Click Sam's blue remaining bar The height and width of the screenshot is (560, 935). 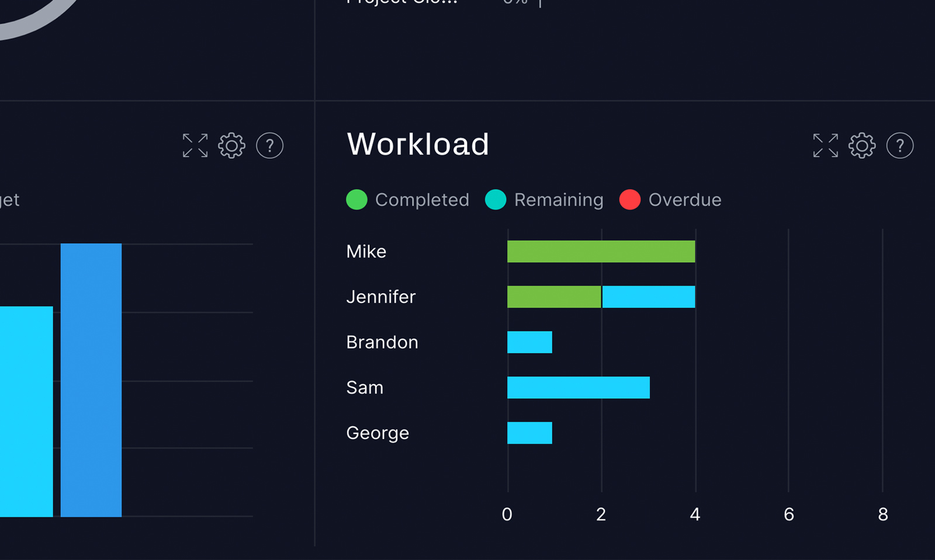[x=579, y=388]
